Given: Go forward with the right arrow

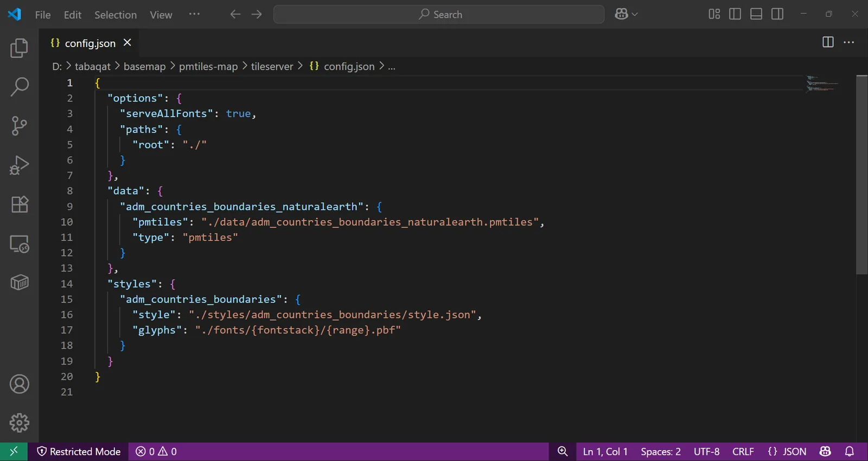Looking at the screenshot, I should pyautogui.click(x=257, y=14).
